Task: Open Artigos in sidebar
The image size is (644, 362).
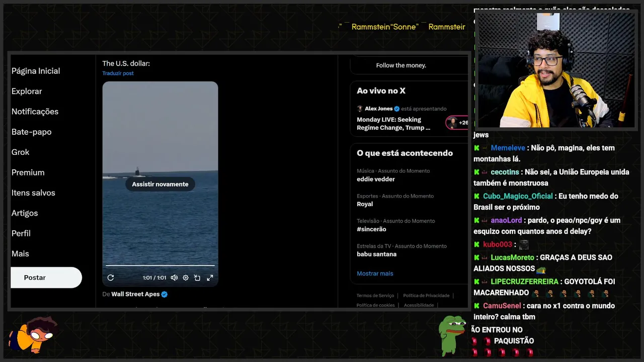Action: pyautogui.click(x=25, y=213)
